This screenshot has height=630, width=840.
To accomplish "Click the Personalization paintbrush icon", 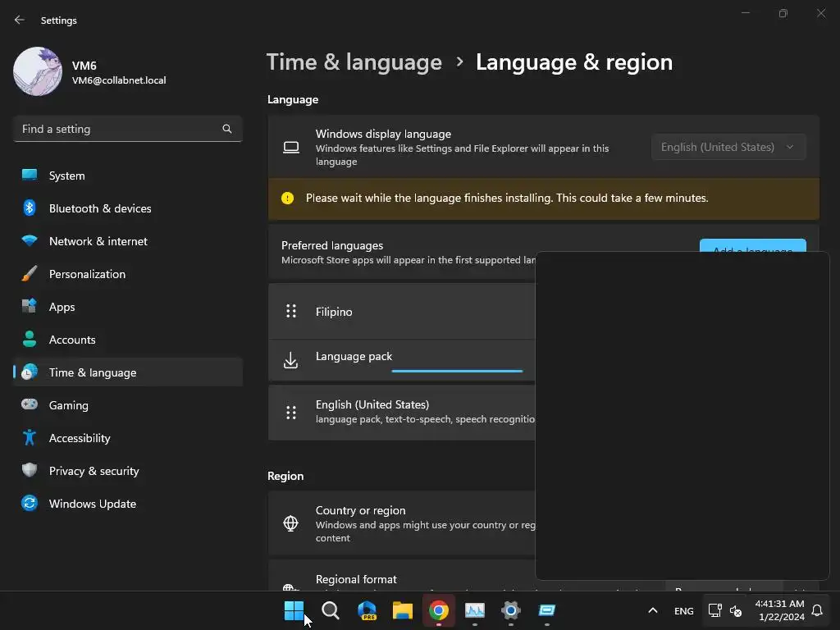I will (x=30, y=274).
